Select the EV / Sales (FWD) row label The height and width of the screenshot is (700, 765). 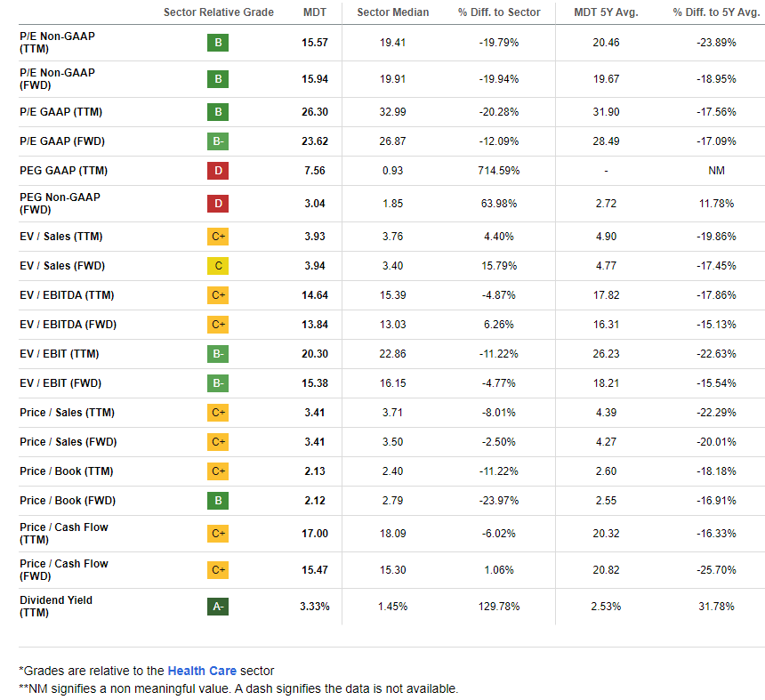point(62,266)
